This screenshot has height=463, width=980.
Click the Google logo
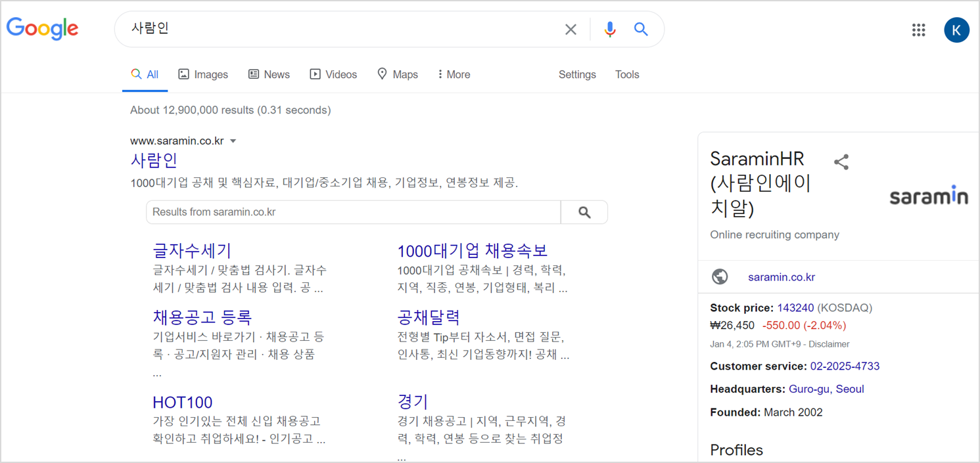(x=42, y=29)
